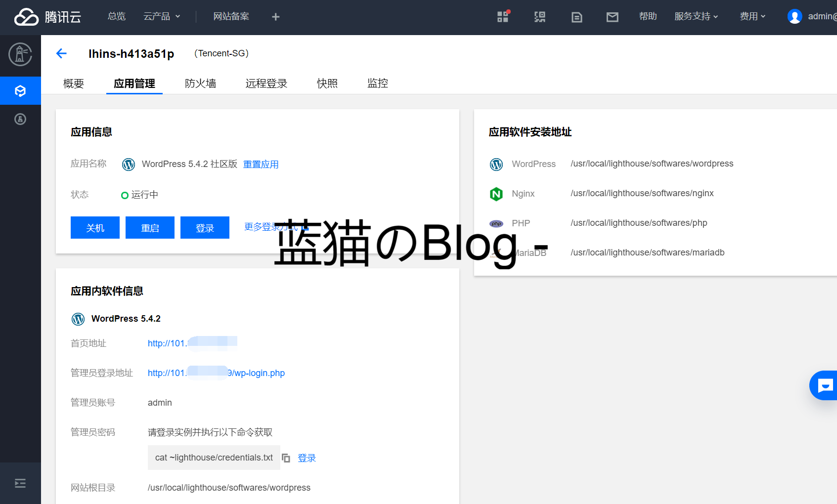Screen dimensions: 837x504
Task: Click the Tencent Cloud logo
Action: [x=47, y=17]
